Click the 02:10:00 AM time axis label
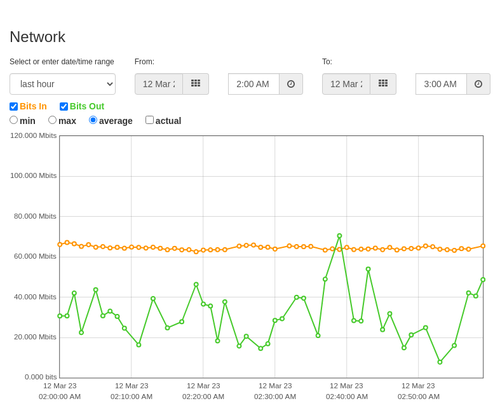 tap(131, 397)
